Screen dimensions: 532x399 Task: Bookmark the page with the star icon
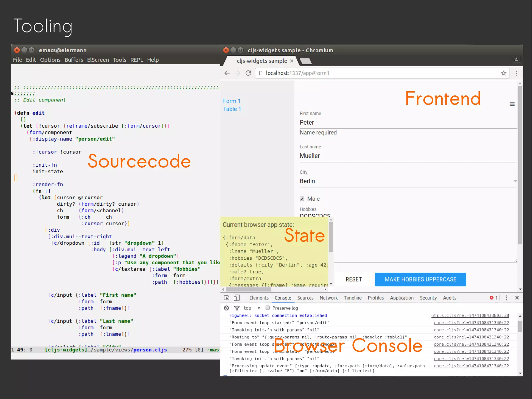click(x=504, y=73)
